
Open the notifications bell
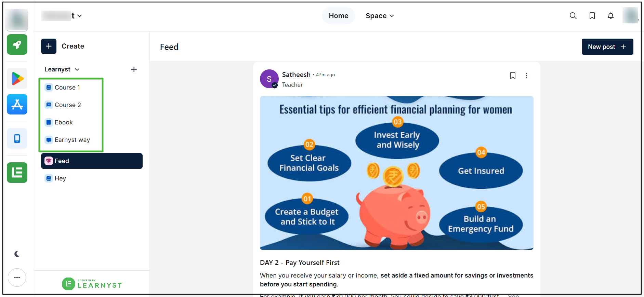(x=610, y=16)
